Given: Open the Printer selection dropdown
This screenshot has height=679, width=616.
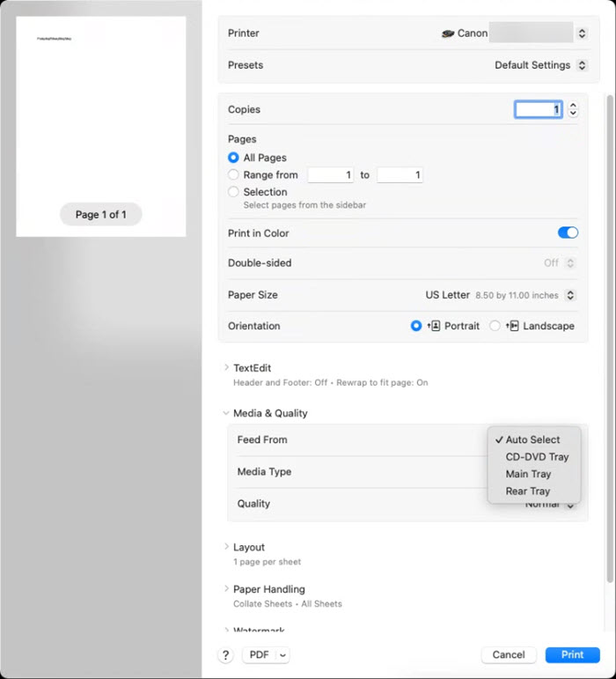Looking at the screenshot, I should click(582, 33).
